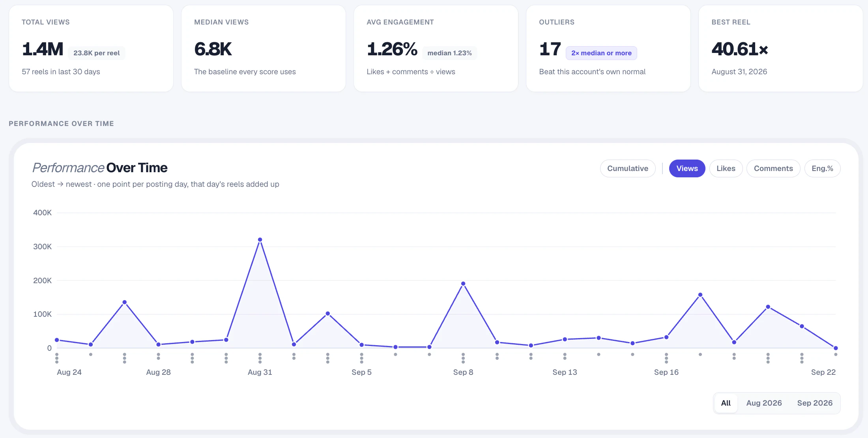Switch chart to Likes metric
Viewport: 868px width, 438px height.
pyautogui.click(x=726, y=169)
